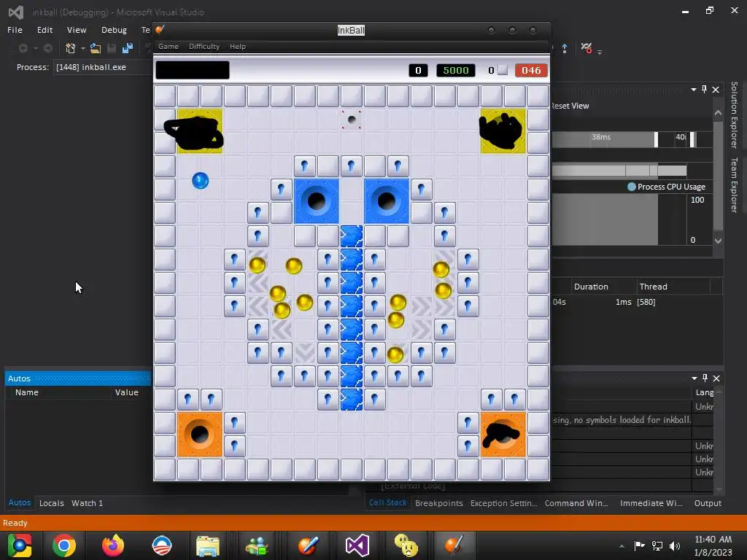The height and width of the screenshot is (560, 747).
Task: Expand New Project dropdown arrow
Action: (x=83, y=49)
